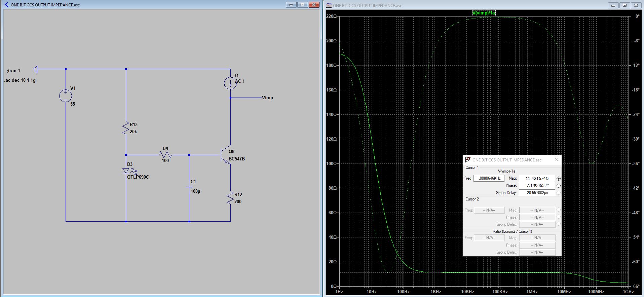Viewport: 644px width, 297px height.
Task: Maximize the schematic window
Action: tap(302, 5)
